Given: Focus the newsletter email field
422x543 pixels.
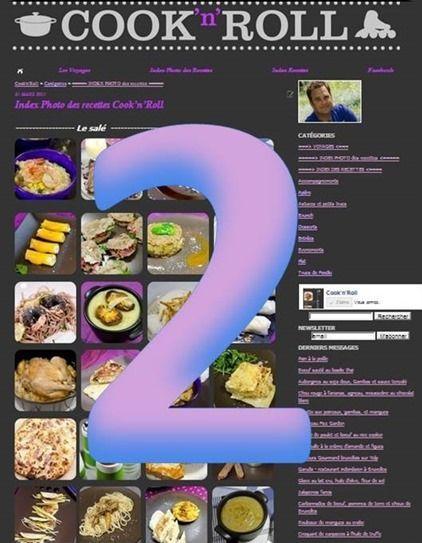Looking at the screenshot, I should pos(343,336).
